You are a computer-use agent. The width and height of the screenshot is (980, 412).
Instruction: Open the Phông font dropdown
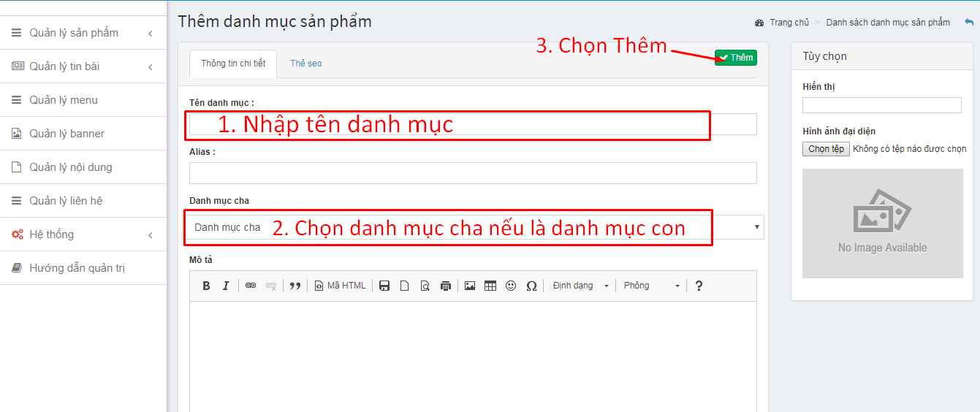tap(652, 286)
